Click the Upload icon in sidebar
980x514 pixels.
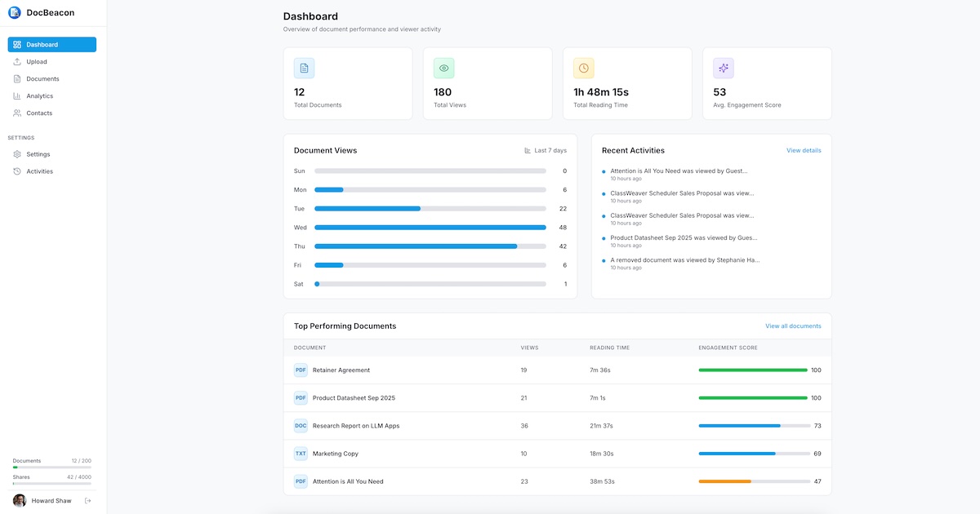tap(17, 62)
